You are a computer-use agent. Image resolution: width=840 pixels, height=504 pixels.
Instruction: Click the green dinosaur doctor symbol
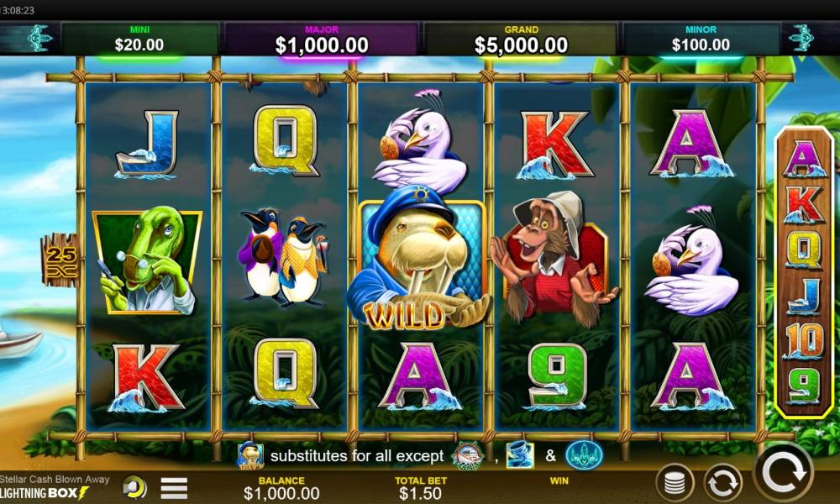coord(147,261)
